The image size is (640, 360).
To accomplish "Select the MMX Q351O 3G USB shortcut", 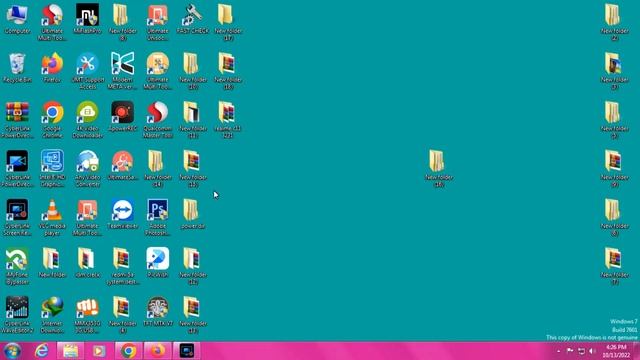I will point(87,315).
